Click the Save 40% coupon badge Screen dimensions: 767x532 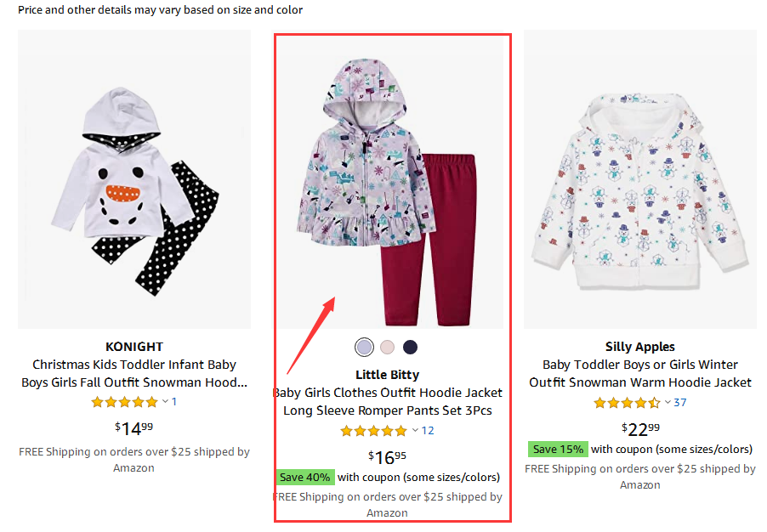[304, 477]
